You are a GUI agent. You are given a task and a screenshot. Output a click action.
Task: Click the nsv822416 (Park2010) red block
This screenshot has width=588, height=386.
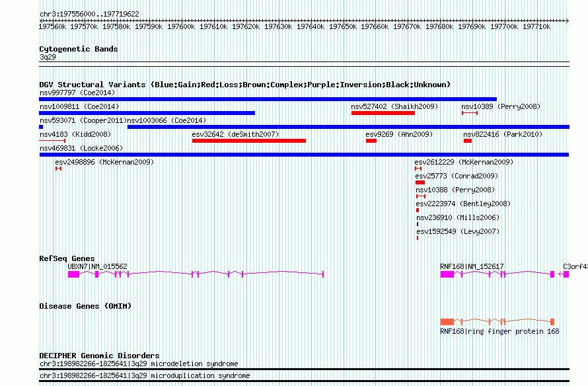point(468,141)
